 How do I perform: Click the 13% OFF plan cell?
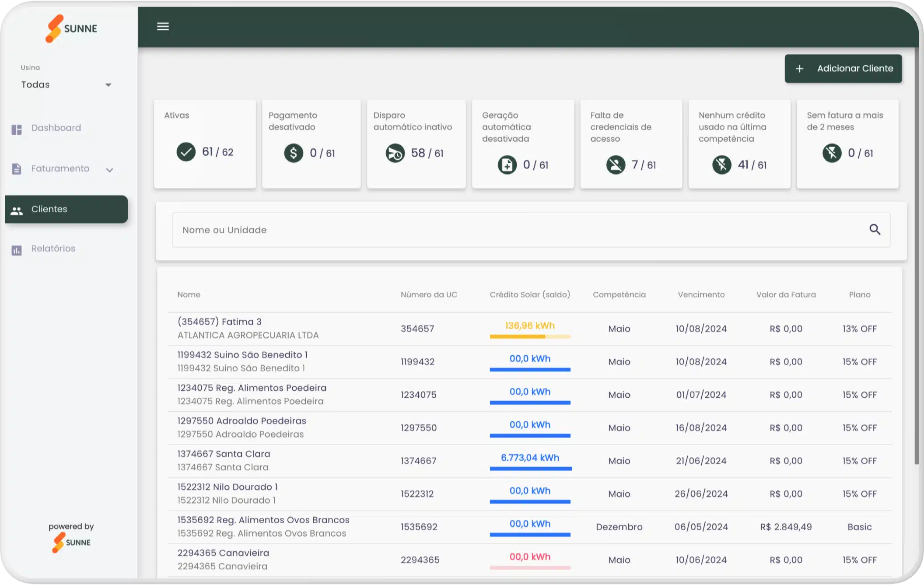click(x=860, y=329)
